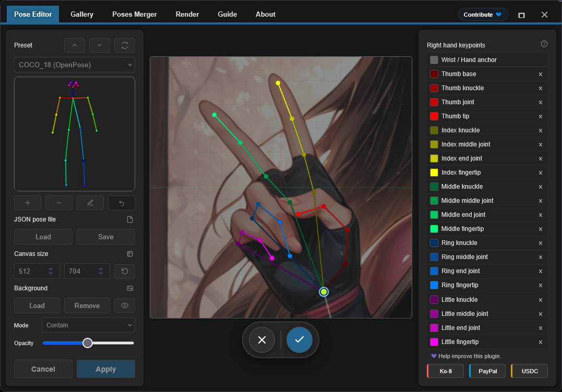Remove the Index fingertip keypoint
Viewport: 562px width, 392px height.
coord(541,173)
